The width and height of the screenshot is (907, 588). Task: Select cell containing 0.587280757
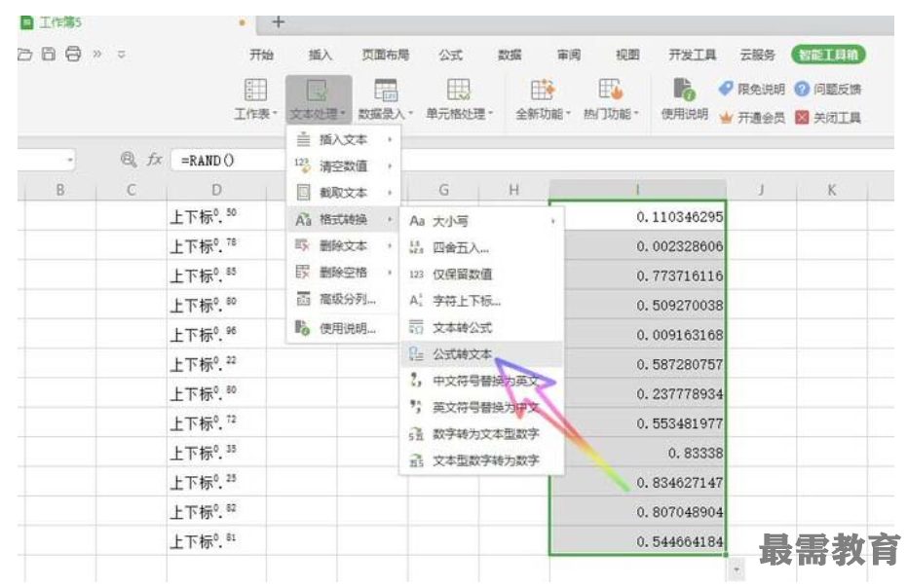637,364
